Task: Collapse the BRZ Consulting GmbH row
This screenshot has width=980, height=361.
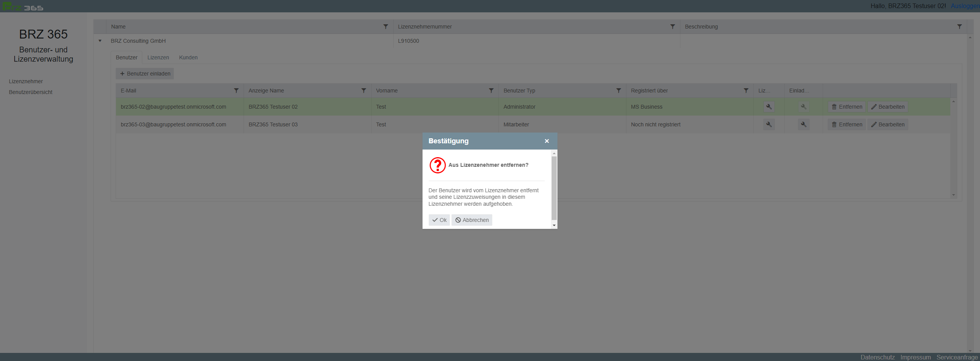Action: (x=100, y=41)
